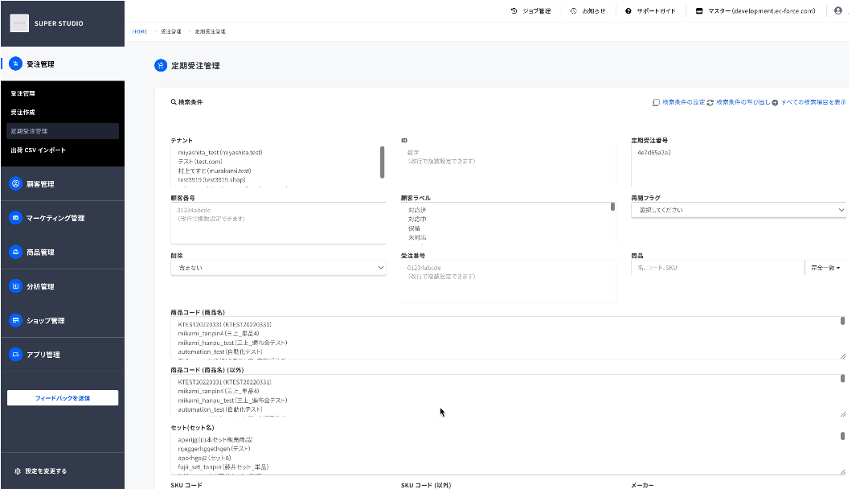Image resolution: width=868 pixels, height=489 pixels.
Task: Click 設定を変更する link
Action: [x=46, y=471]
